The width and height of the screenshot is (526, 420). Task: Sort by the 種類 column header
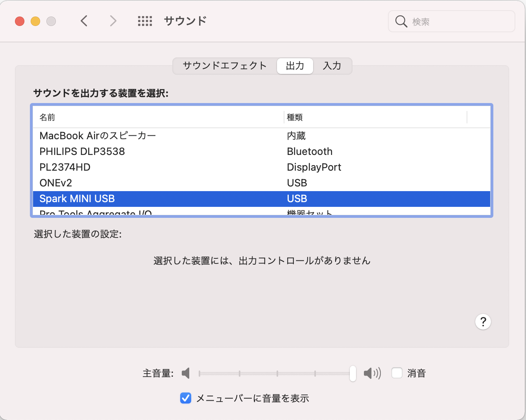[375, 117]
